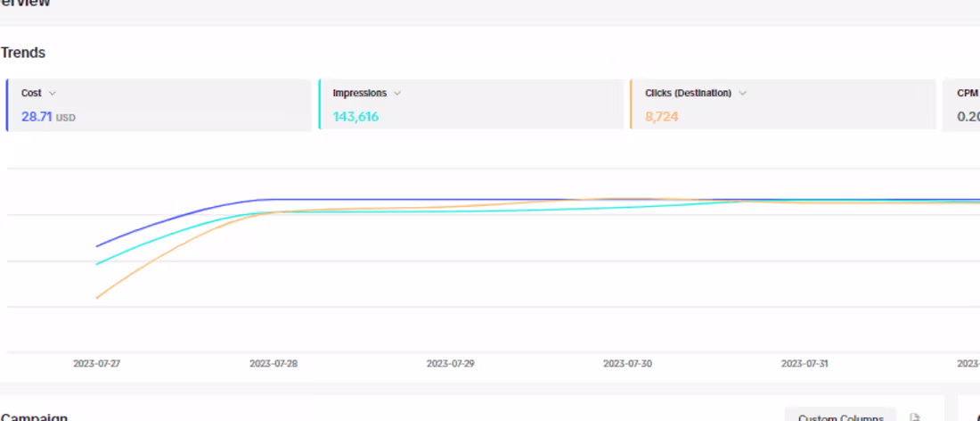Click the purple Cost line's starting point
Image resolution: width=980 pixels, height=421 pixels.
click(97, 245)
